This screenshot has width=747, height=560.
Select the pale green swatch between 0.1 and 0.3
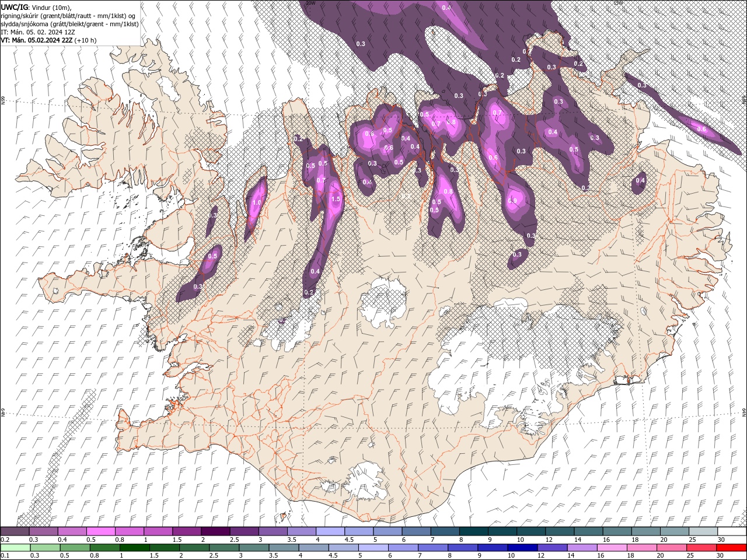point(15,548)
